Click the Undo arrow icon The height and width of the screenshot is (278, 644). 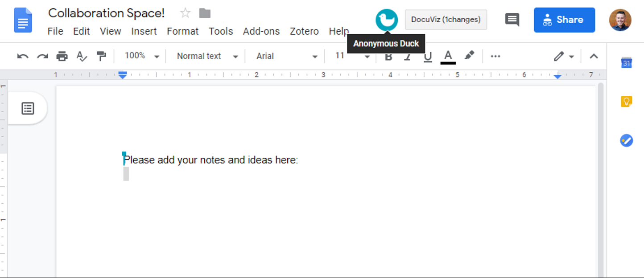coord(23,56)
